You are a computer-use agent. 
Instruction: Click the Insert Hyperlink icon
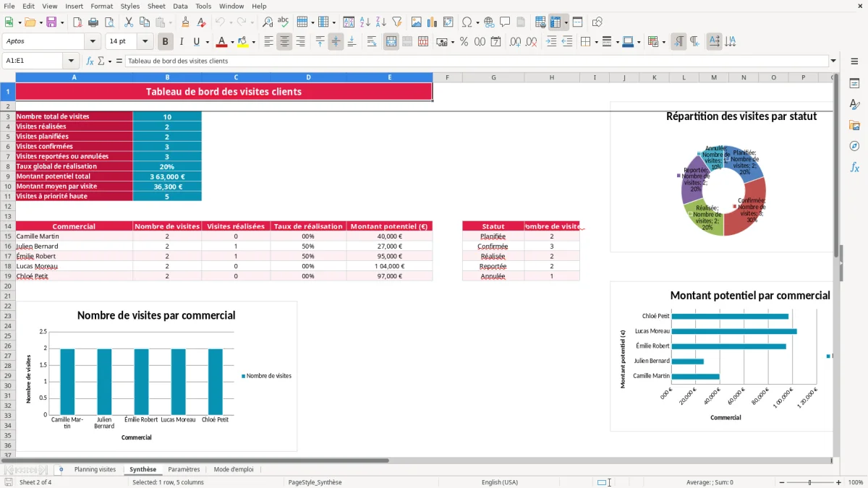(489, 22)
